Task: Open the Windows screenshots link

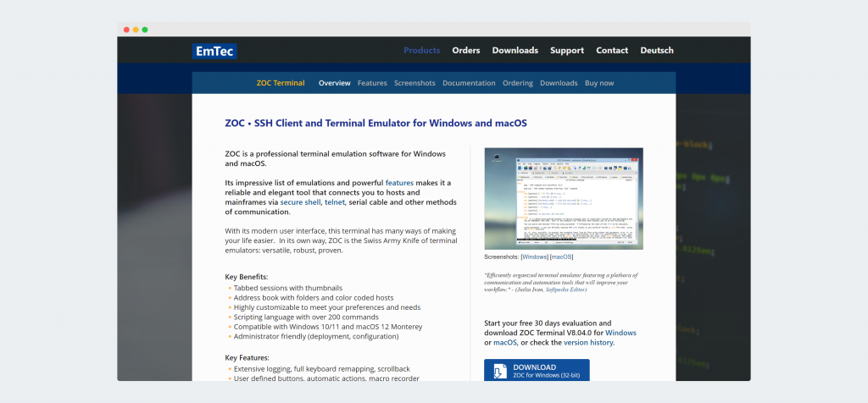Action: tap(535, 257)
